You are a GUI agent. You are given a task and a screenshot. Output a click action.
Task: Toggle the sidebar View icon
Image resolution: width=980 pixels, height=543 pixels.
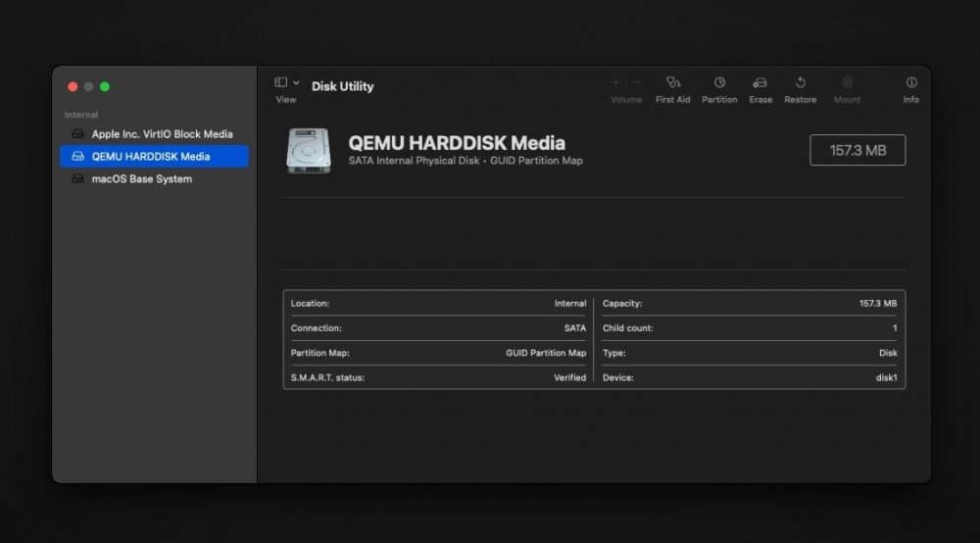point(280,82)
